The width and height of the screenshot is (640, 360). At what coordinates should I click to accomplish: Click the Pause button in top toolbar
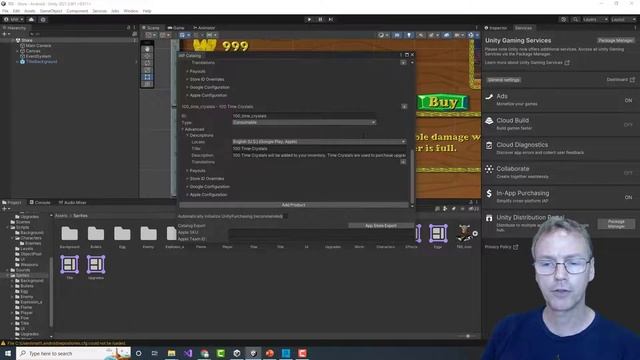point(320,19)
